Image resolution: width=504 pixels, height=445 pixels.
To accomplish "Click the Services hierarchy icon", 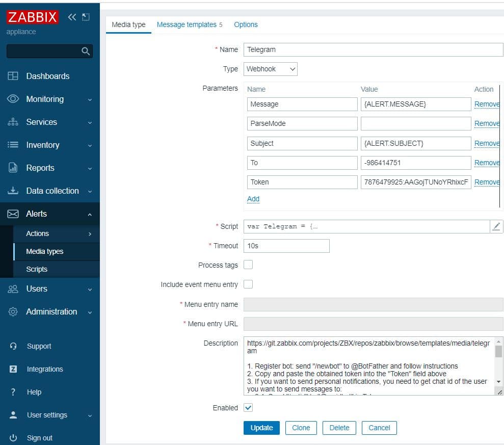I will pos(13,122).
